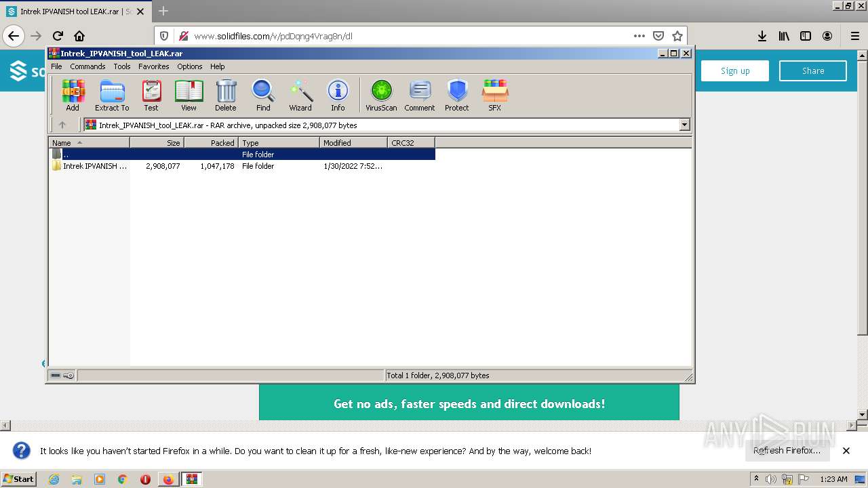The width and height of the screenshot is (868, 488).
Task: Click the Sign up button
Action: tap(735, 71)
